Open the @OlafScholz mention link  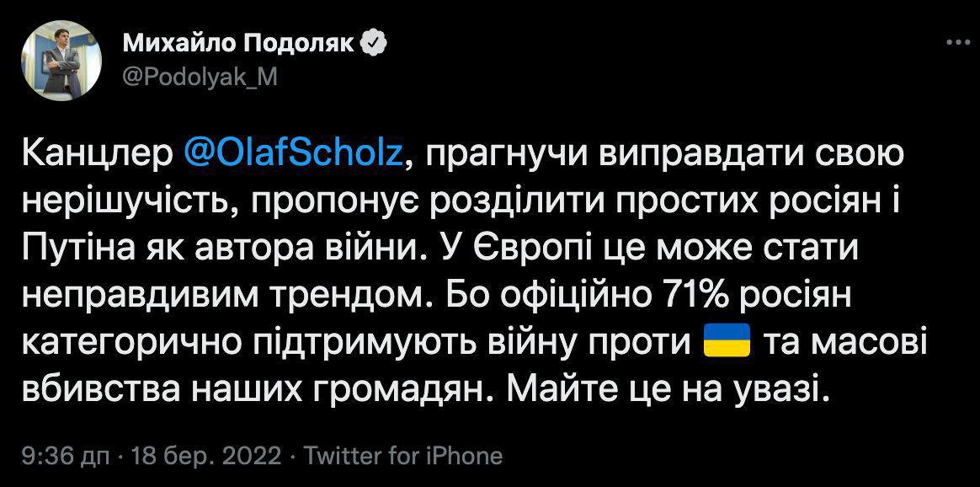[293, 154]
